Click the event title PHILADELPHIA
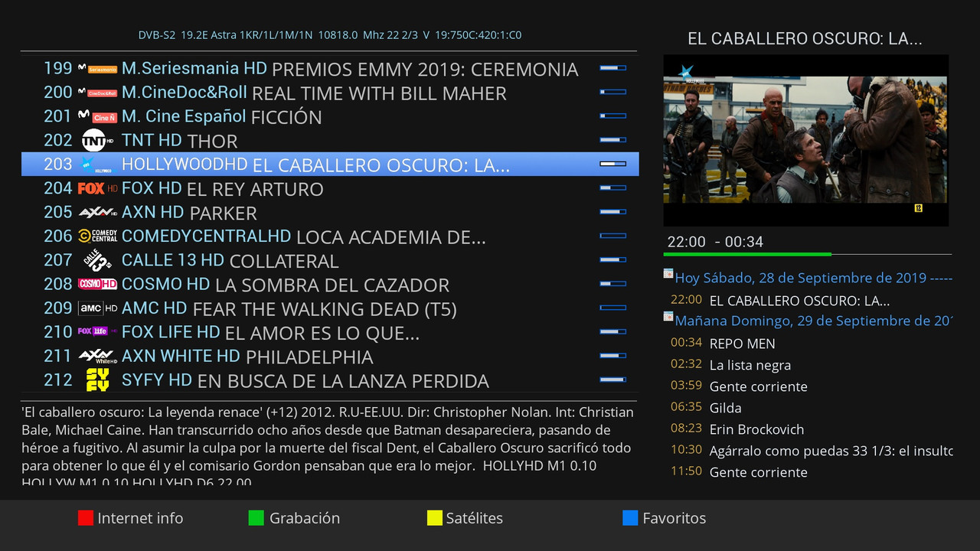Screen dimensions: 980x551 tap(309, 357)
